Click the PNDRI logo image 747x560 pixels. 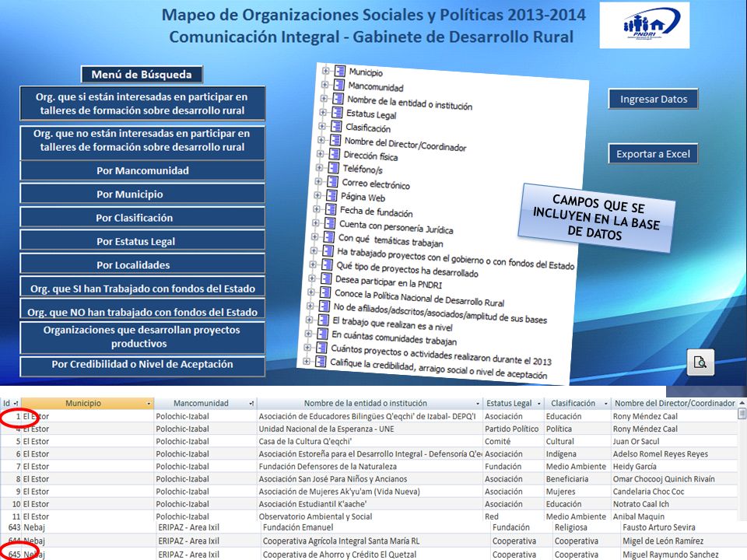point(644,25)
